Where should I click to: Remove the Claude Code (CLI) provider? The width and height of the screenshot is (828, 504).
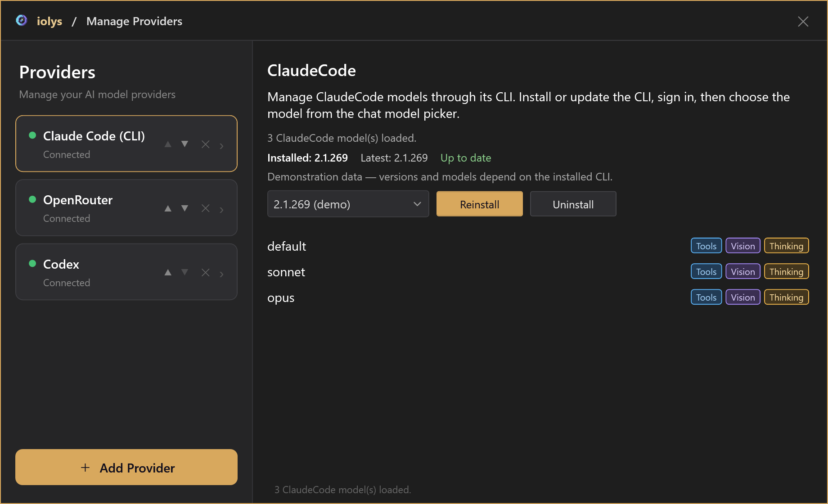click(206, 144)
